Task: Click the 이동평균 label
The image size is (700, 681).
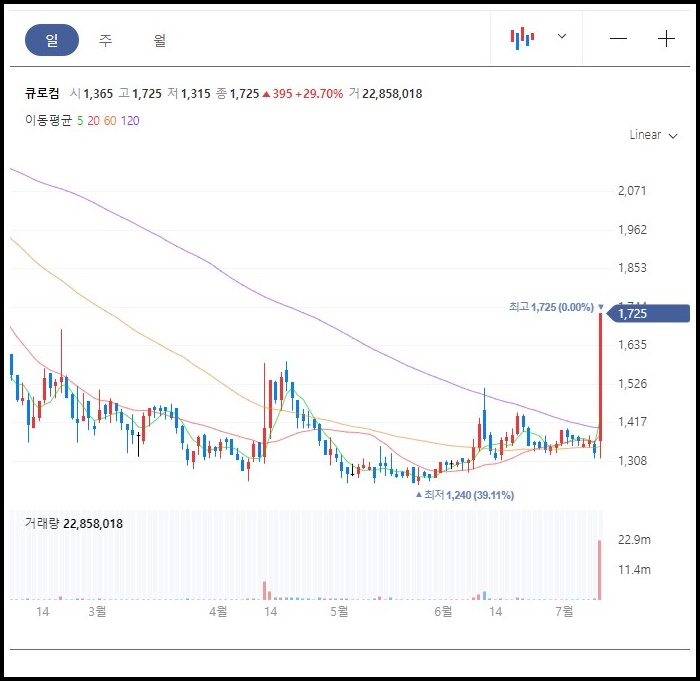Action: (48, 121)
